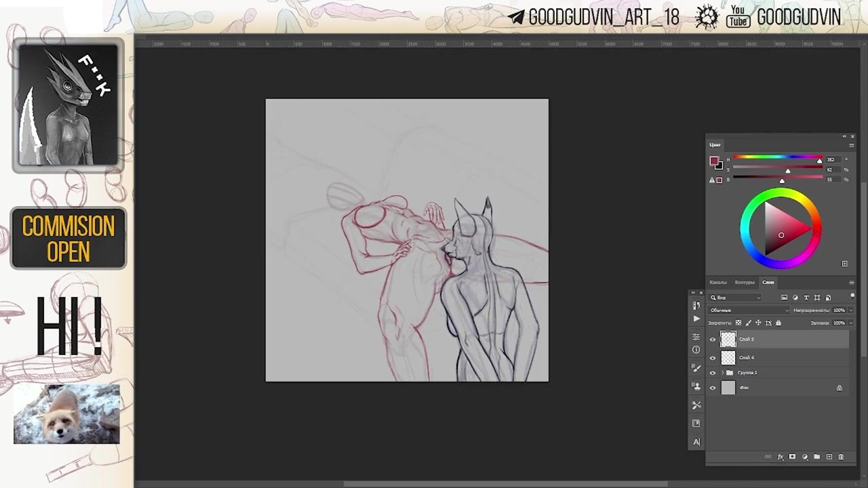Viewport: 868px width, 488px height.
Task: Click the delete layer trash icon
Action: point(841,457)
